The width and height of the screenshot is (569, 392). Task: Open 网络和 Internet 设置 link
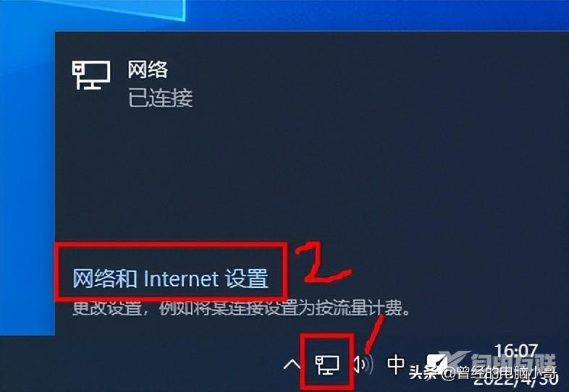[x=170, y=278]
